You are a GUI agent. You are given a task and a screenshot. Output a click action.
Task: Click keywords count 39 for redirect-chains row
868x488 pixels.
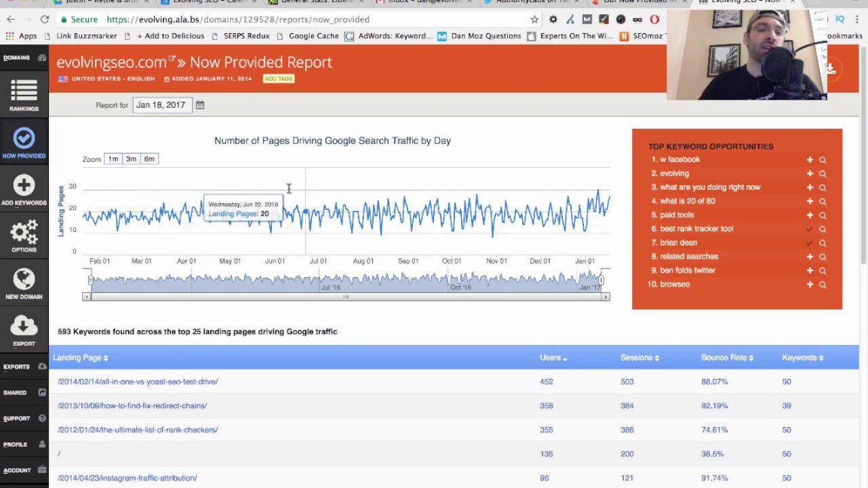click(787, 406)
